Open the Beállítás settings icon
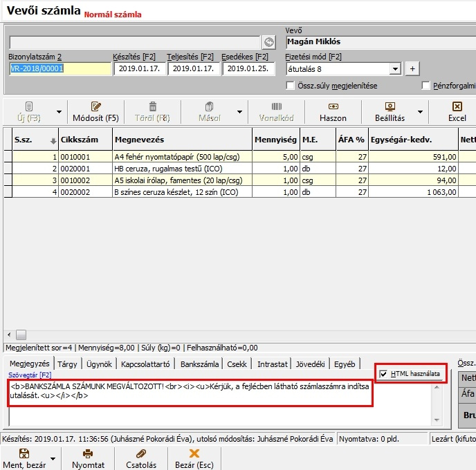Image resolution: width=476 pixels, height=470 pixels. click(390, 106)
